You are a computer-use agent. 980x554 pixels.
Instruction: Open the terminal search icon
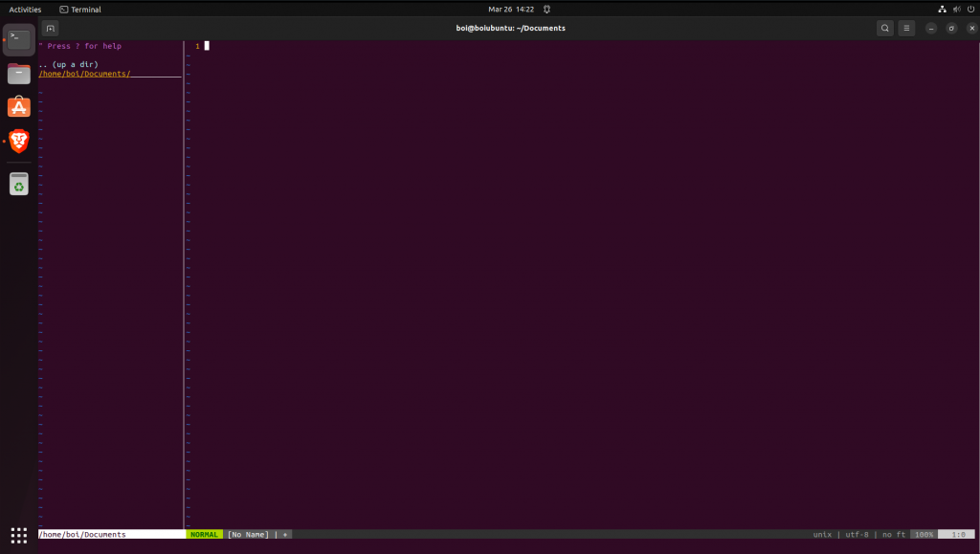click(x=885, y=28)
